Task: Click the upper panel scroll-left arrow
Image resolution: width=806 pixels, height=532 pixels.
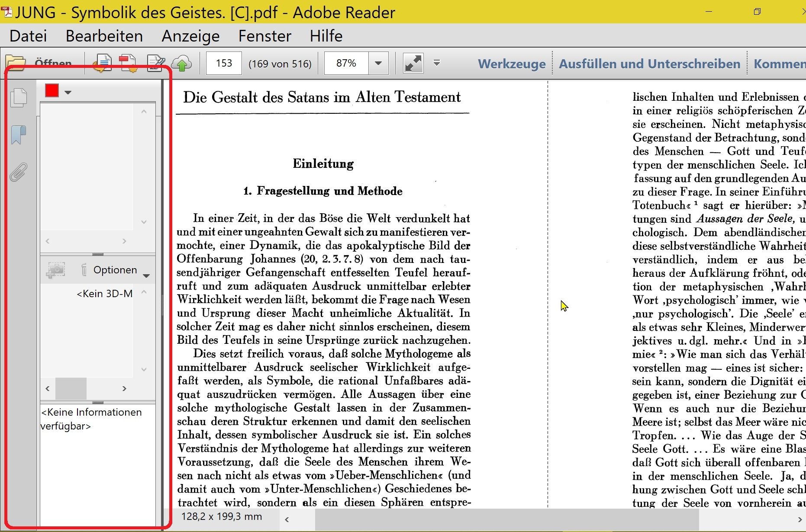Action: (x=48, y=241)
